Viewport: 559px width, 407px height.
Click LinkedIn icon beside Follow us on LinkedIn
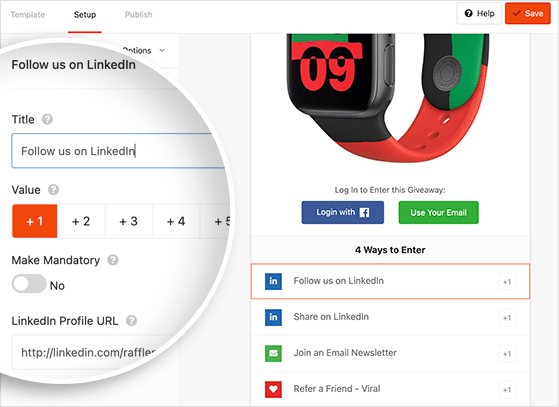coord(273,281)
